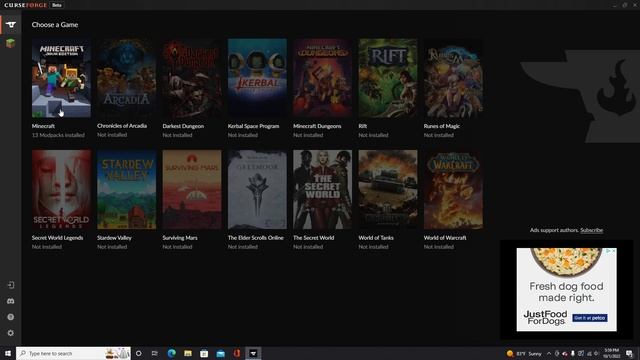
Task: Click the "Chronicles of Arcadia" title text
Action: point(122,126)
